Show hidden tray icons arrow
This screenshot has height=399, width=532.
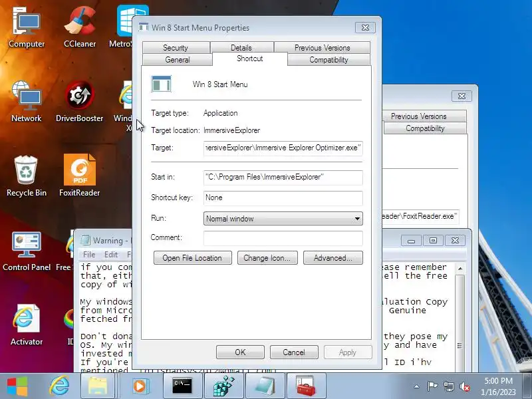417,386
